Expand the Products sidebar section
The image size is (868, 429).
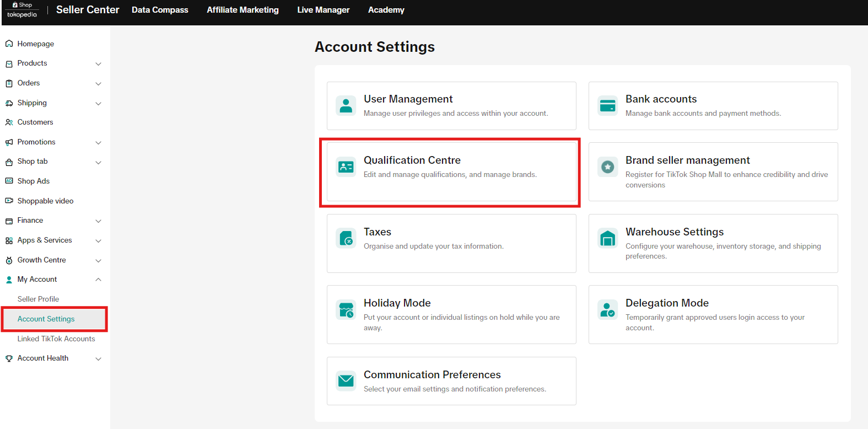98,64
